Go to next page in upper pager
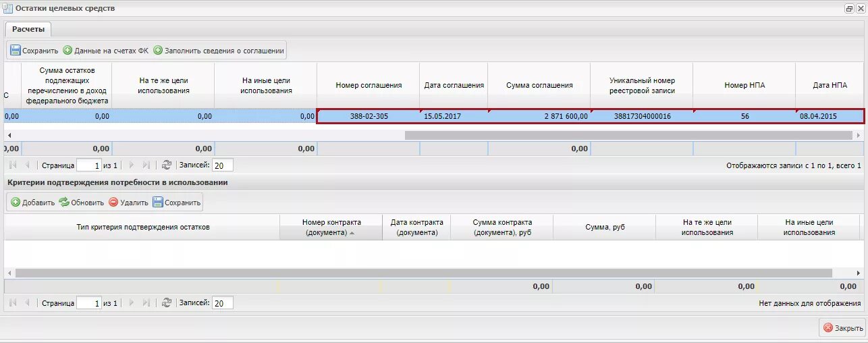The width and height of the screenshot is (868, 343). (132, 165)
